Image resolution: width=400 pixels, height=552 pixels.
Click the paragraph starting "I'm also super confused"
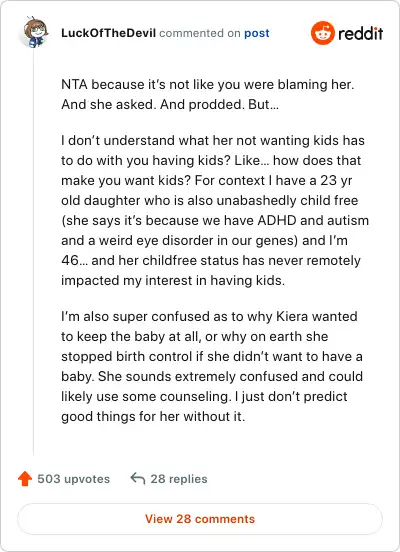(x=212, y=366)
